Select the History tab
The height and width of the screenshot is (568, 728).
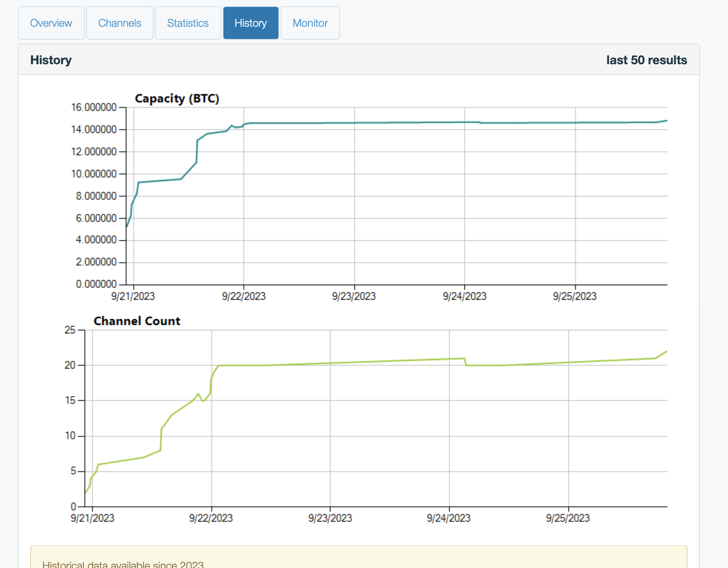251,23
